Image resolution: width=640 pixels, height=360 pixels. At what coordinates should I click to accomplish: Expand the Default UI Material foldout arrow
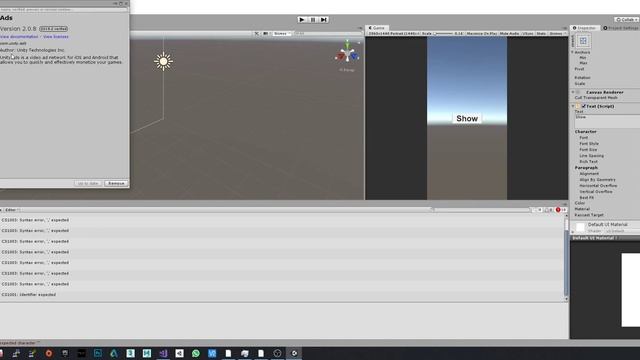[x=573, y=231]
